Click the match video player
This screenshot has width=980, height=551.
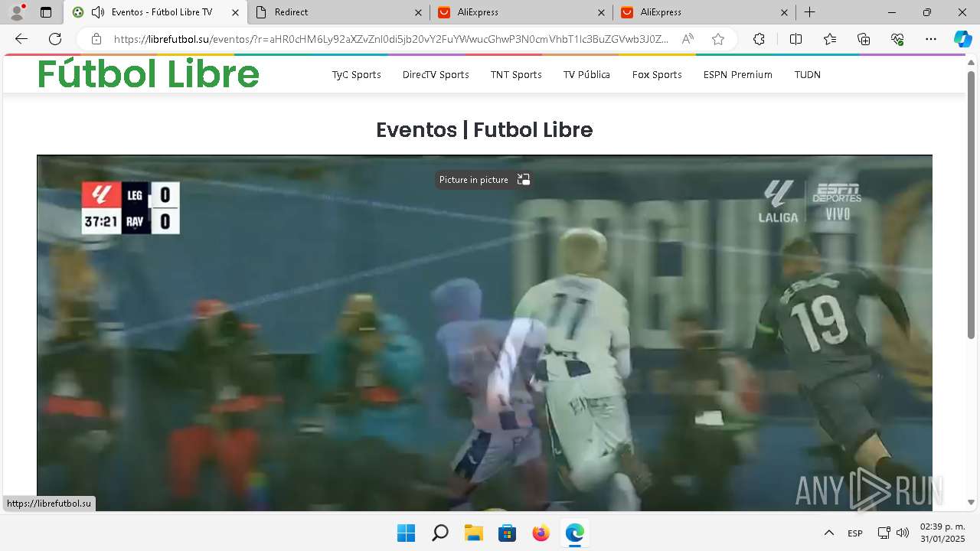485,333
